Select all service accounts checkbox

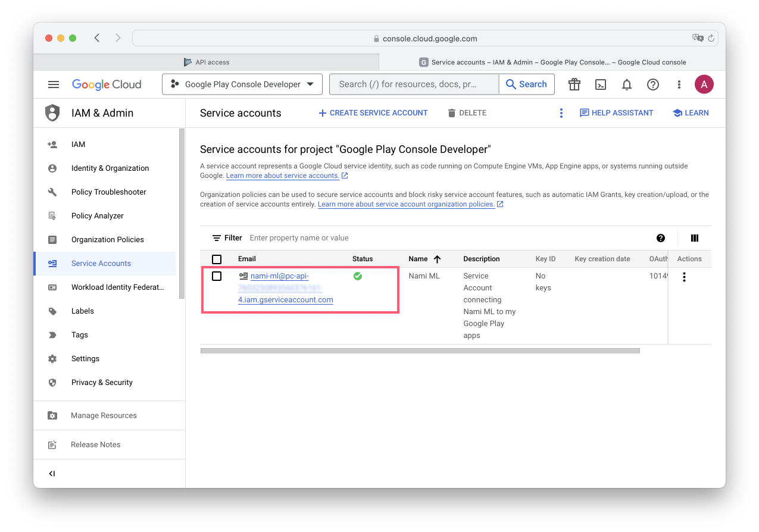coord(217,259)
